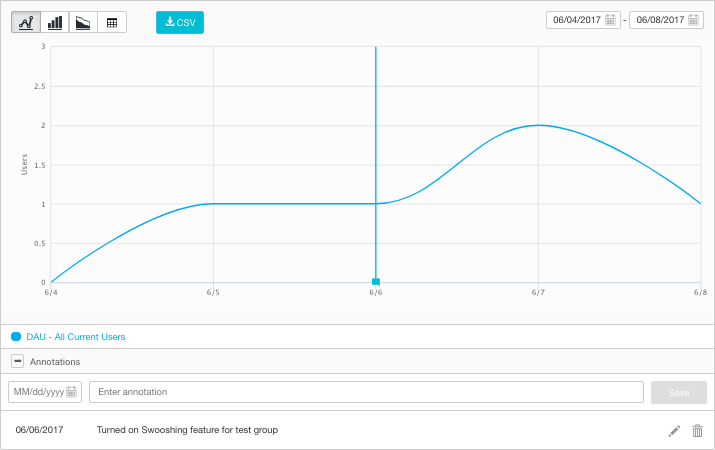
Task: Collapse the Annotations section
Action: (x=17, y=361)
